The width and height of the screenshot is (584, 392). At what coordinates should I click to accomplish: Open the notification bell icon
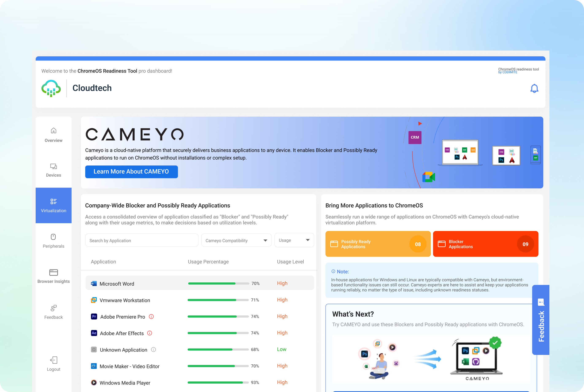point(534,88)
